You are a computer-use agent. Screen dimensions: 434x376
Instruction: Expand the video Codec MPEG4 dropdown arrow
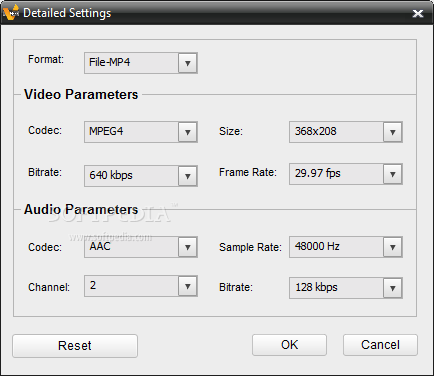pyautogui.click(x=188, y=132)
